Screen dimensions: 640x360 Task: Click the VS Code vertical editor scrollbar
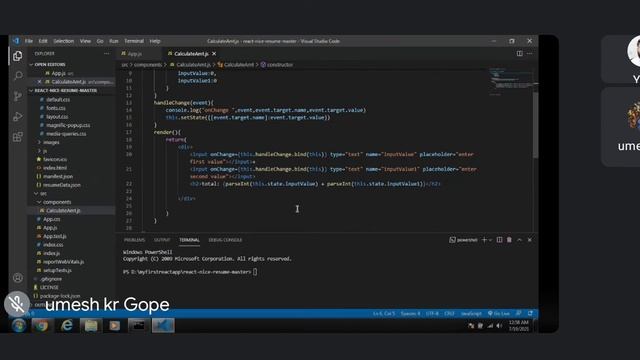click(x=535, y=124)
